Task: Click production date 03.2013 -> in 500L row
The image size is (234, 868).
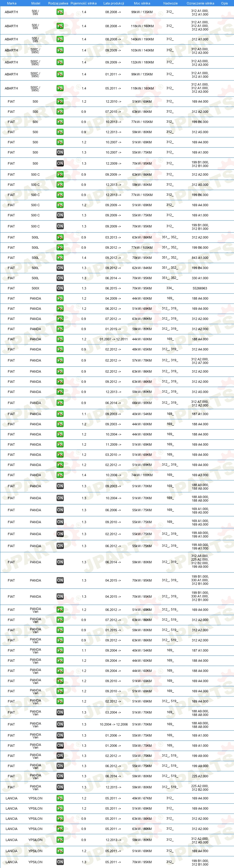Action: 113,238
